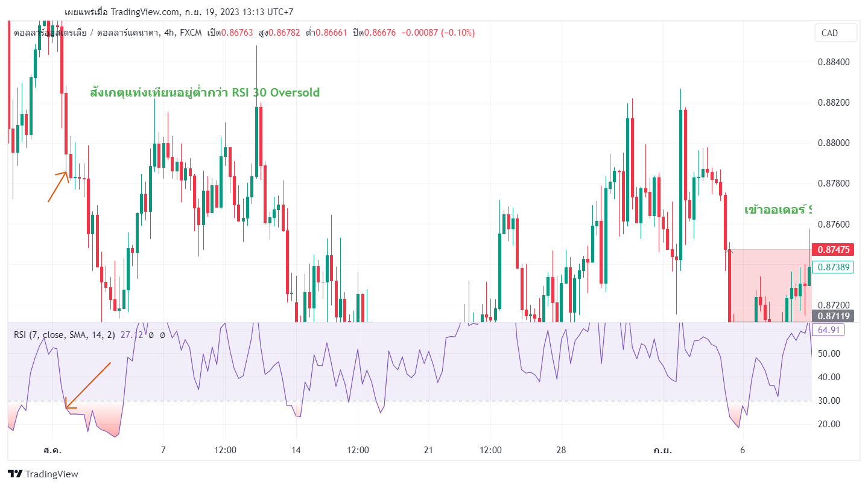Click the 0.88400 price axis label
Screen dimensions: 868x487
(834, 62)
